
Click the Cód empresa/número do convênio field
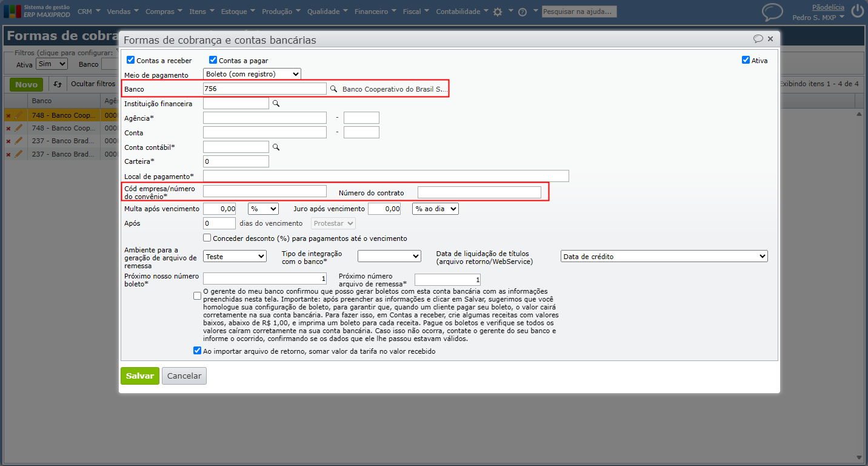pos(265,192)
